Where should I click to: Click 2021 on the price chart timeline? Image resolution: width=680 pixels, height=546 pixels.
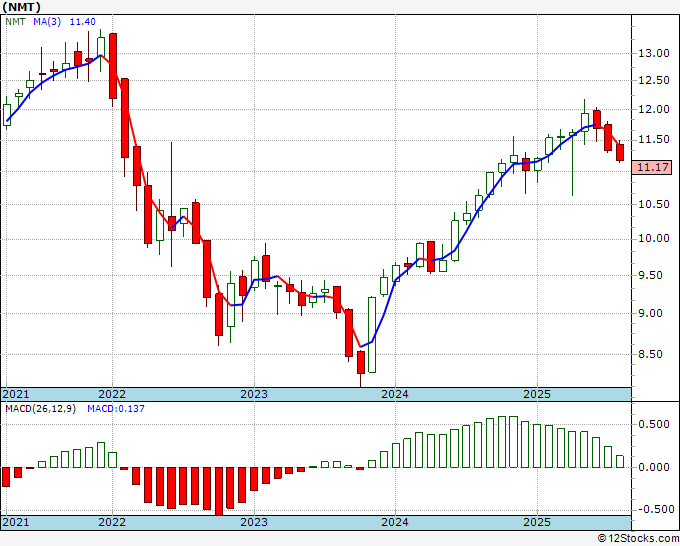tap(16, 394)
